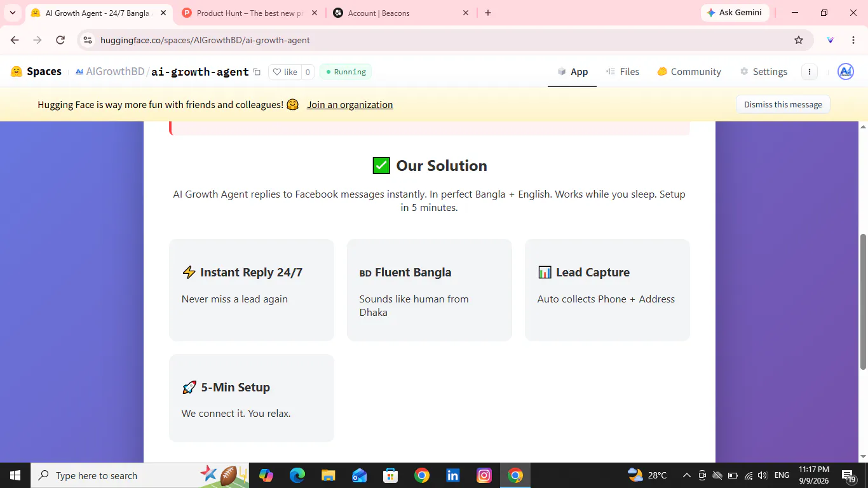Follow the Join an organization link
This screenshot has width=868, height=488.
point(350,105)
